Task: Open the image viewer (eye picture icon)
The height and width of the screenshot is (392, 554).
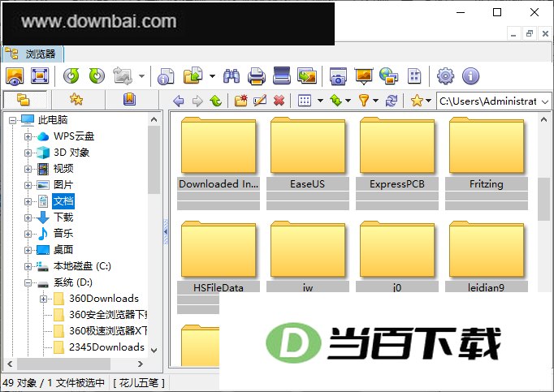Action: (x=15, y=76)
